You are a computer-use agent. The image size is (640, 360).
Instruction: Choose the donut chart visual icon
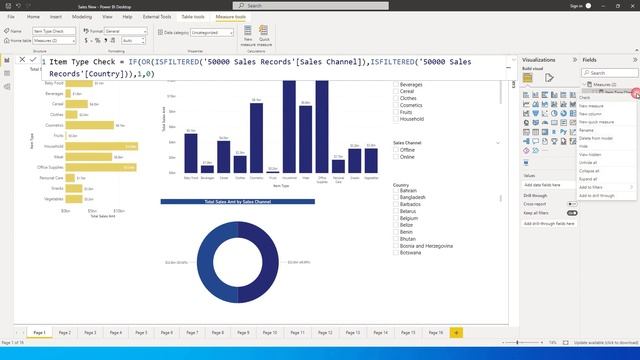(564, 113)
